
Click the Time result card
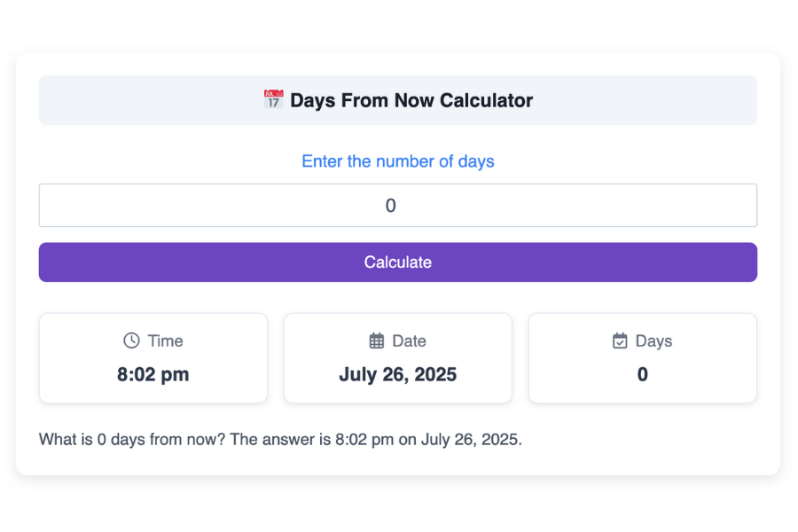pyautogui.click(x=153, y=358)
